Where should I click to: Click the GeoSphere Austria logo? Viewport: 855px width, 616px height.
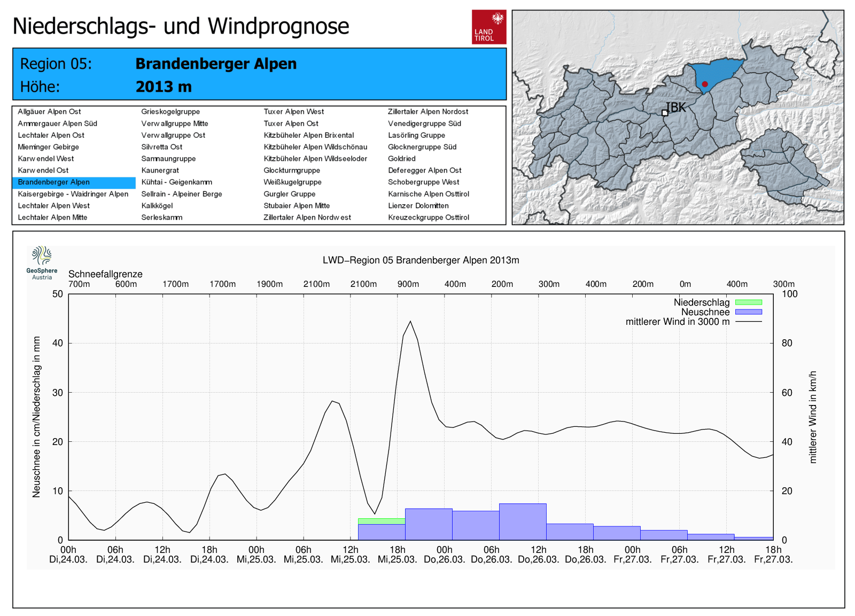coord(42,262)
